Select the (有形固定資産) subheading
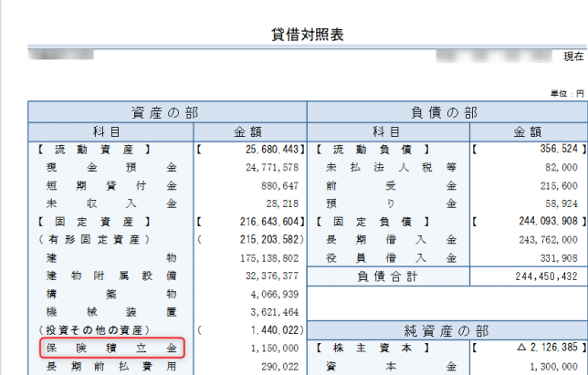 pyautogui.click(x=94, y=239)
